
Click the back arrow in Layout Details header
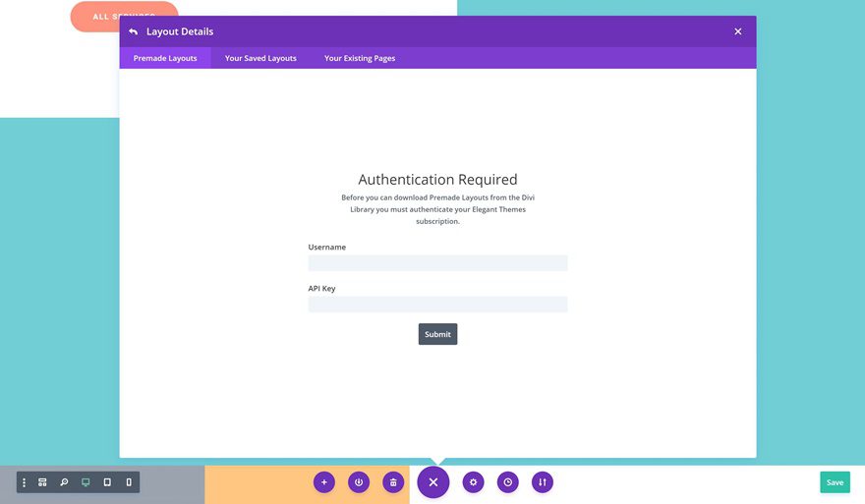click(x=133, y=31)
